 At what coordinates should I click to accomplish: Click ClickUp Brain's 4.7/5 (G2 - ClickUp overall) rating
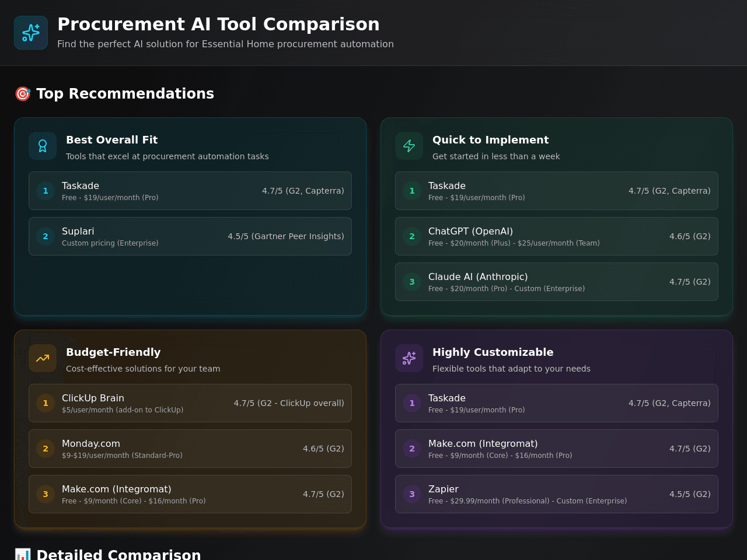pyautogui.click(x=289, y=403)
